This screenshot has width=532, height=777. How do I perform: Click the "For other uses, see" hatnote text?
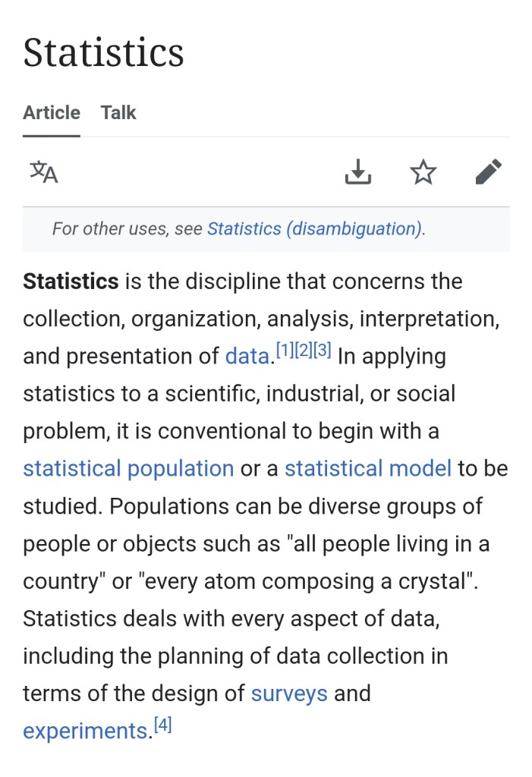[127, 228]
